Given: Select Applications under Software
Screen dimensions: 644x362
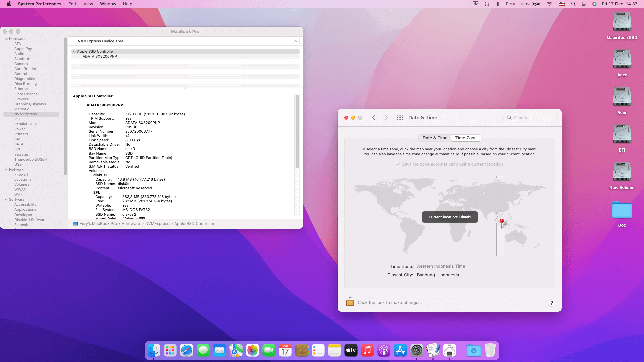Looking at the screenshot, I should (25, 210).
